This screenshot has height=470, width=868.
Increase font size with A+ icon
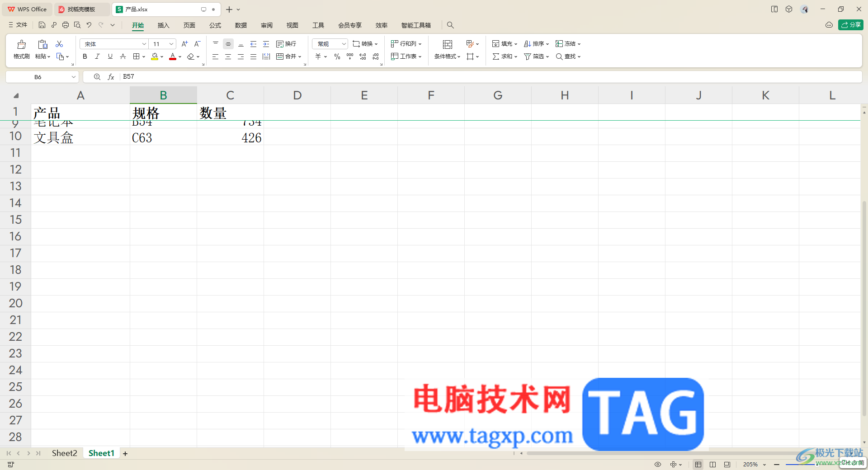184,44
